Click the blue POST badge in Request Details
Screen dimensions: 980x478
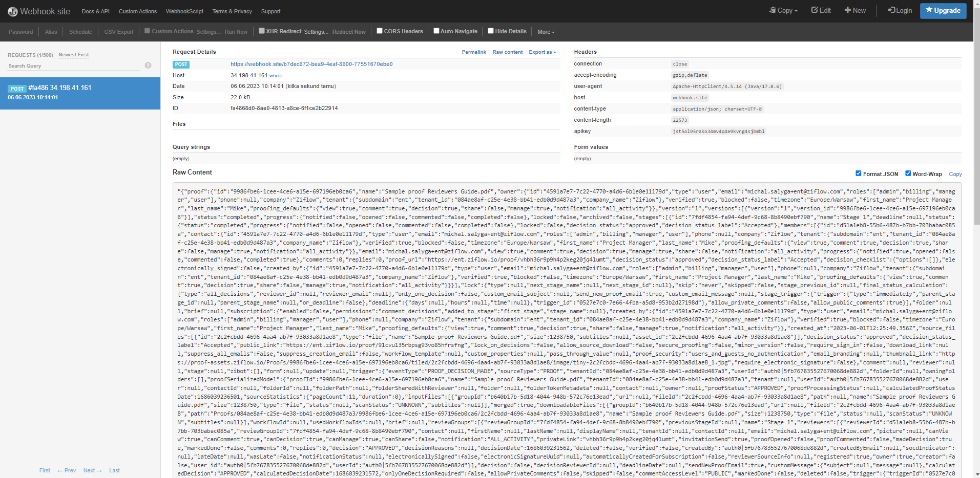tap(181, 64)
